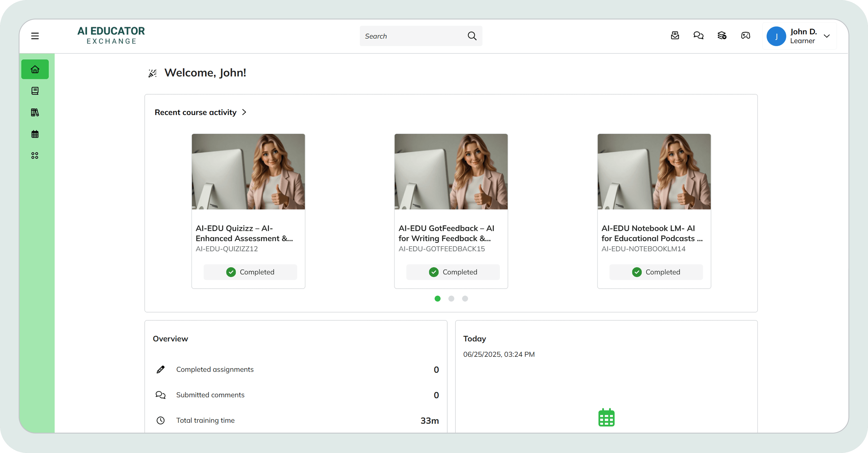Click the Total training time label
Image resolution: width=868 pixels, height=453 pixels.
tap(205, 420)
